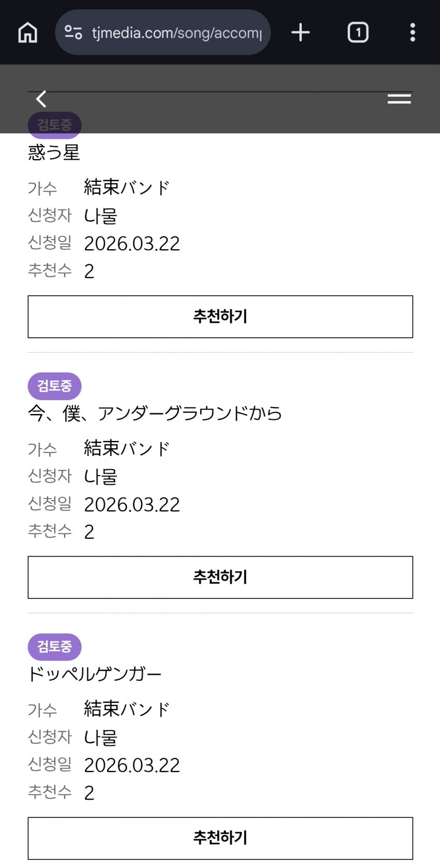Open site info icon in address bar

click(x=74, y=33)
